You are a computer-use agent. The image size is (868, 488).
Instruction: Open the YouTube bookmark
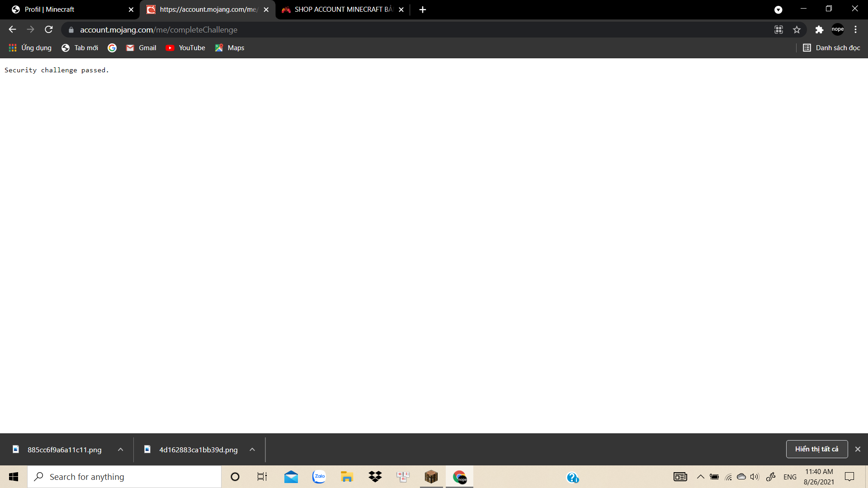coord(185,48)
